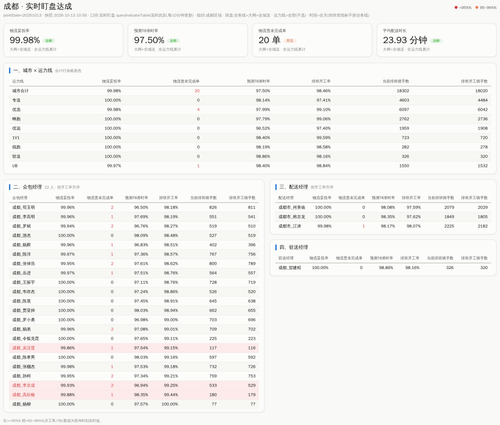Image resolution: width=500 pixels, height=425 pixels.
Task: Click the orange legend dot at top right
Action: 477,7
